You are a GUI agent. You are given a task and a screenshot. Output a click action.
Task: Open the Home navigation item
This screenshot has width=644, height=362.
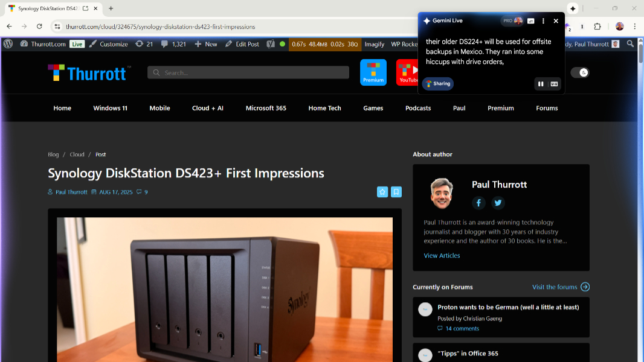(62, 108)
